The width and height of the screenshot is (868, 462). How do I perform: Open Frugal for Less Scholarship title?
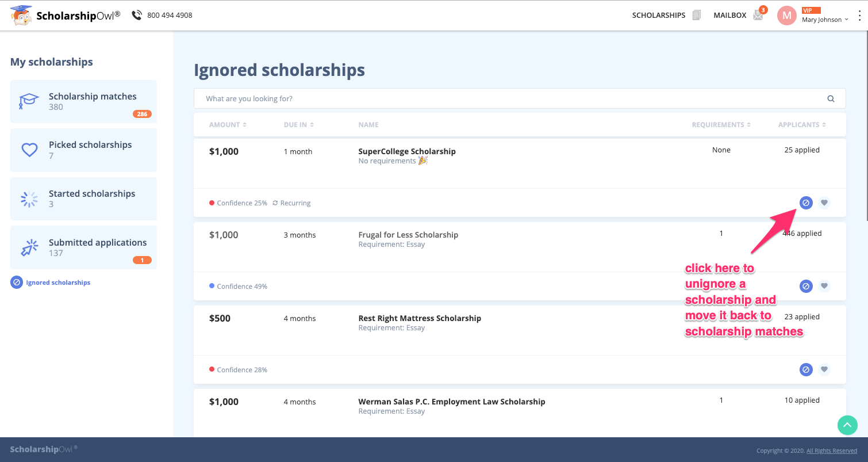pyautogui.click(x=408, y=235)
